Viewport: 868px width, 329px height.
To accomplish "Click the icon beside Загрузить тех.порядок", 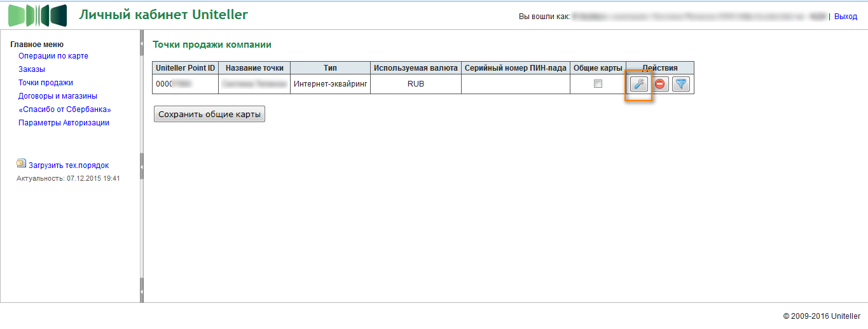I will 22,164.
